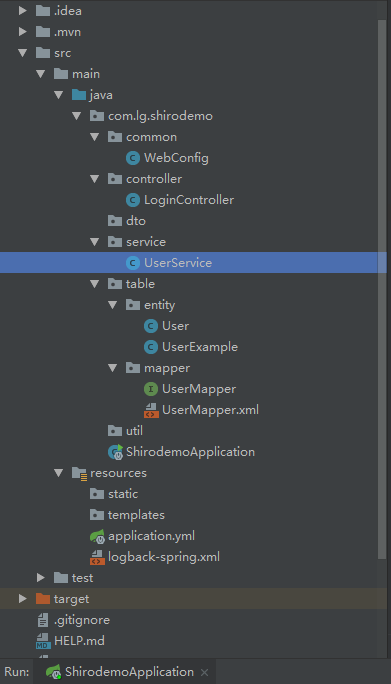Select the logback-spring.xml file name
Viewport: 391px width, 684px height.
[164, 557]
